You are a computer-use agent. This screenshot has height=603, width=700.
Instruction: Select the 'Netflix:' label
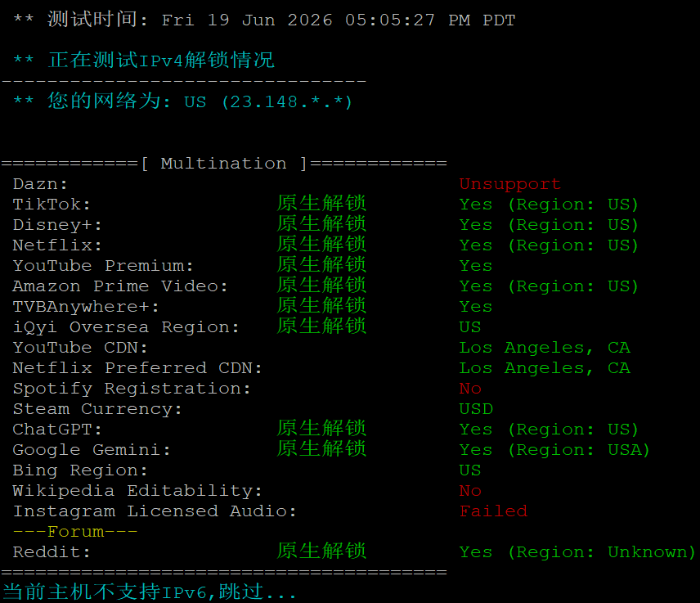[57, 245]
